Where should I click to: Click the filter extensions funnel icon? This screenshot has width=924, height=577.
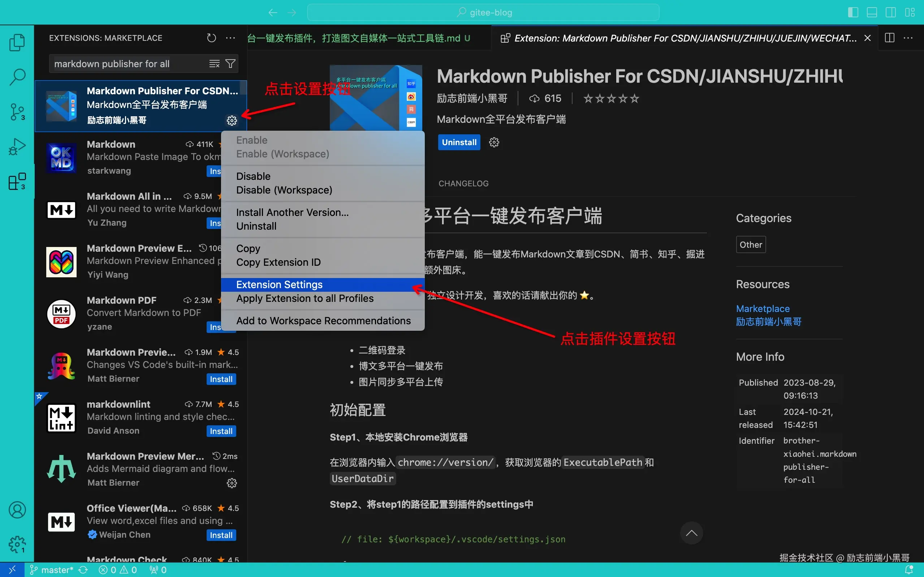pos(230,64)
